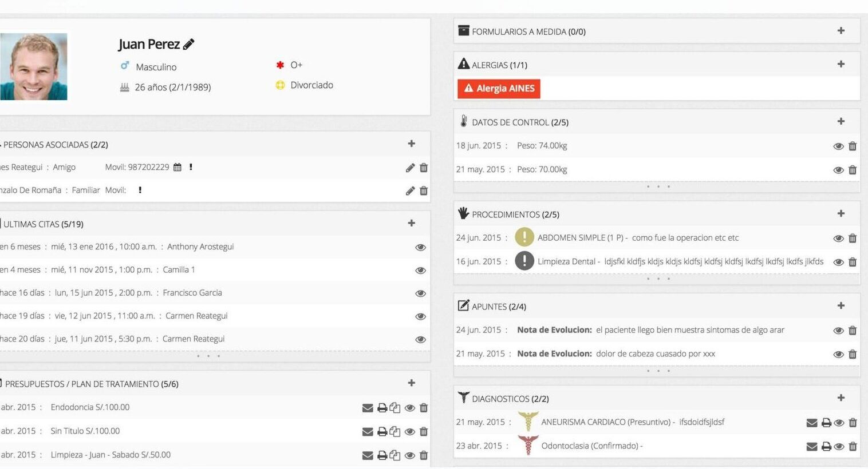The height and width of the screenshot is (469, 868).
Task: View the 24 jun. 2015 Nota de Evolucion
Action: point(838,331)
